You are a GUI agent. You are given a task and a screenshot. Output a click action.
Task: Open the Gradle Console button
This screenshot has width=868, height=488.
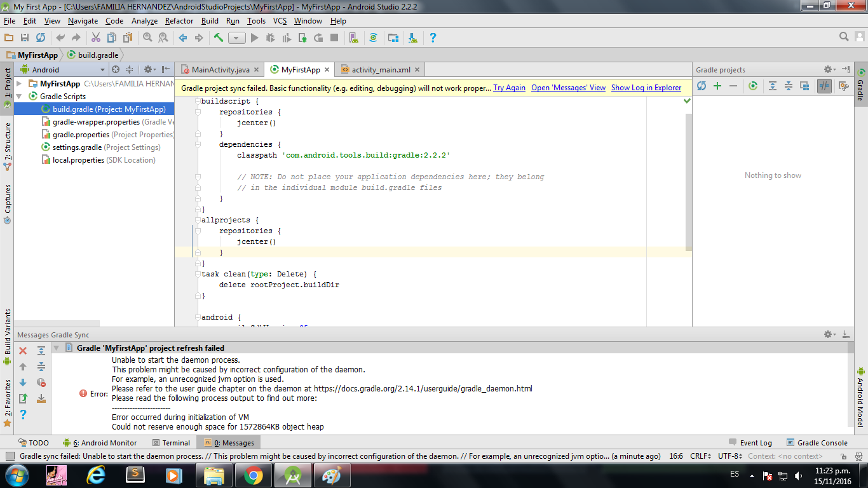pyautogui.click(x=817, y=443)
